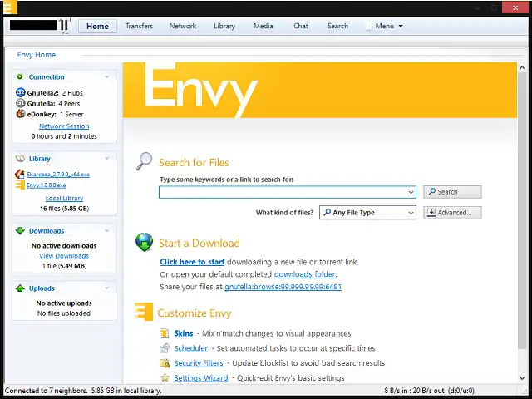
Task: Click the Envy Home heading
Action: coord(37,55)
